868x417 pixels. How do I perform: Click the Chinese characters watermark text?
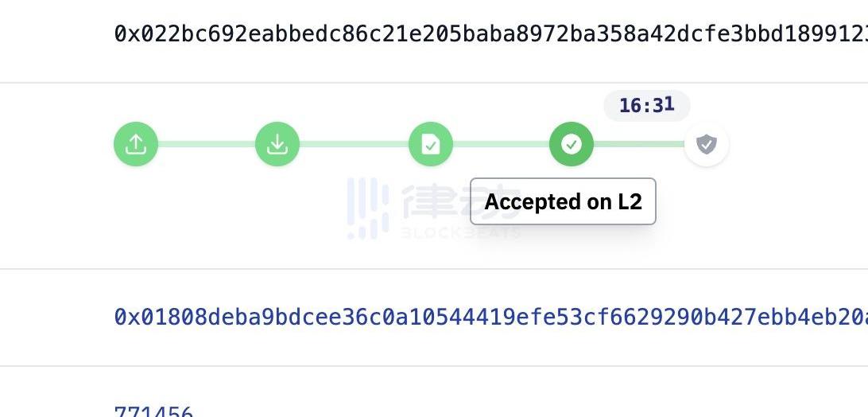[433, 203]
